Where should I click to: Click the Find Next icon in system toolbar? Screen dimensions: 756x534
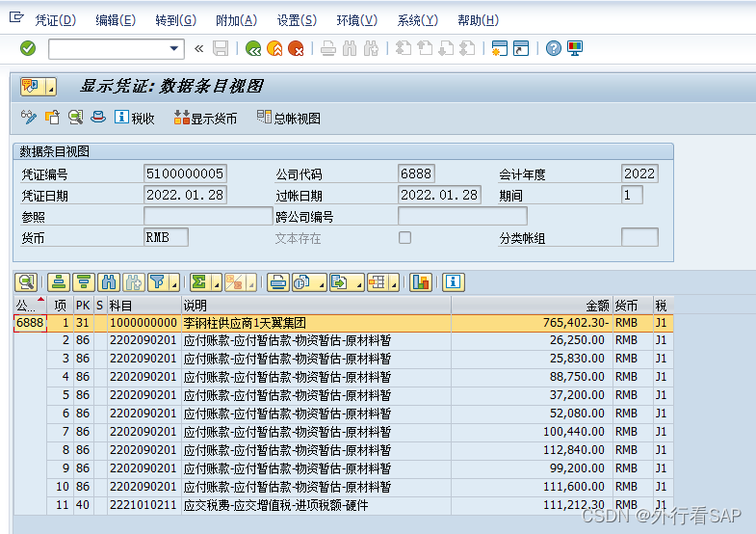pyautogui.click(x=371, y=48)
